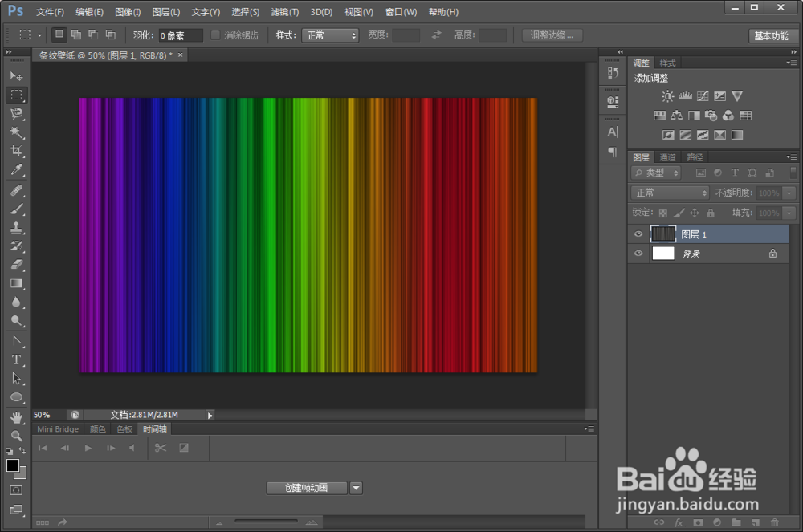The image size is (803, 532).
Task: Switch to the Mini Bridge tab
Action: 58,429
